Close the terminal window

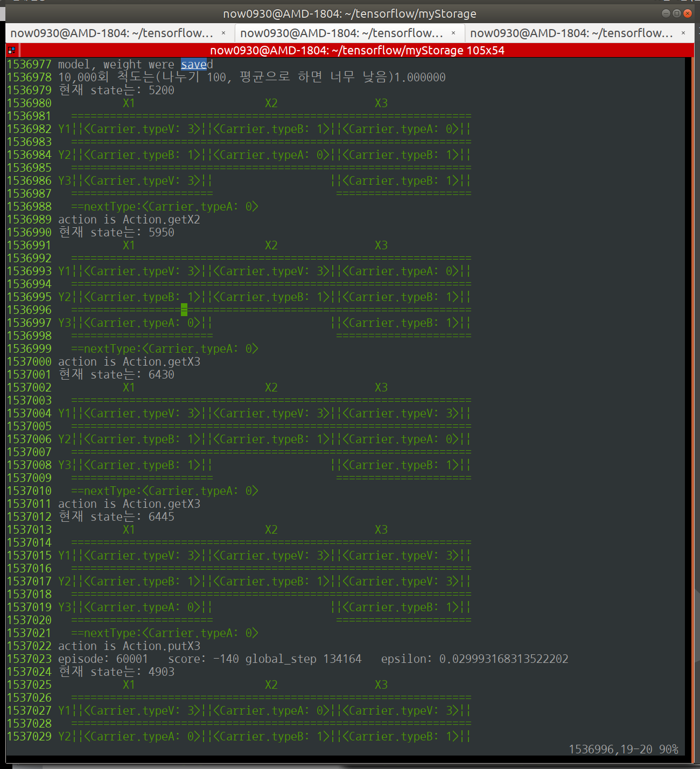(x=688, y=13)
